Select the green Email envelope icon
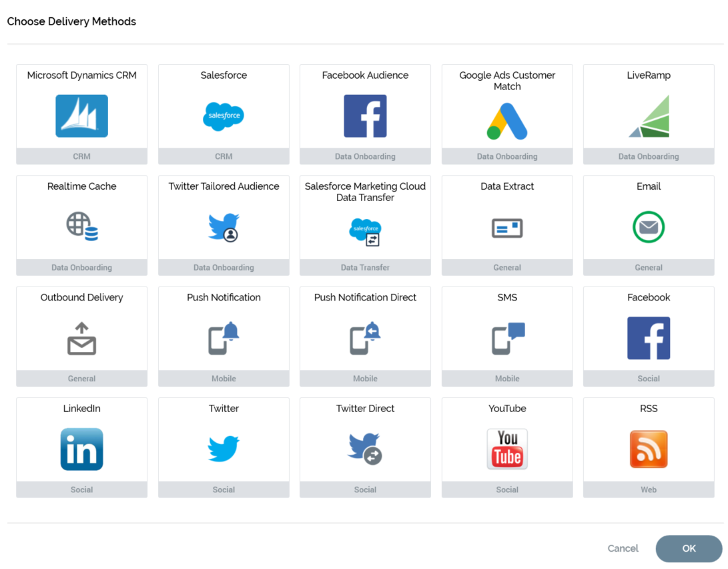The image size is (728, 569). (649, 227)
